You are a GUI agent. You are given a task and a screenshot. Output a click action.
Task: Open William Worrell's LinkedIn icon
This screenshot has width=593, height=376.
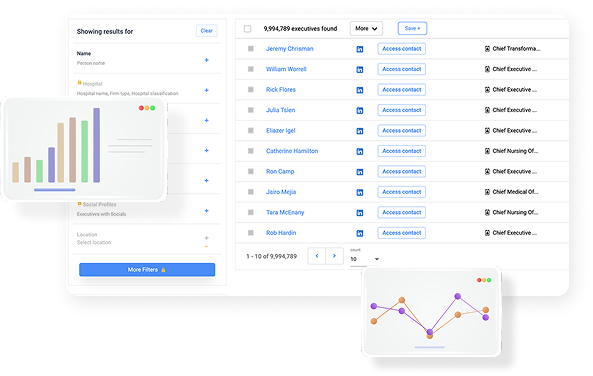tap(360, 70)
